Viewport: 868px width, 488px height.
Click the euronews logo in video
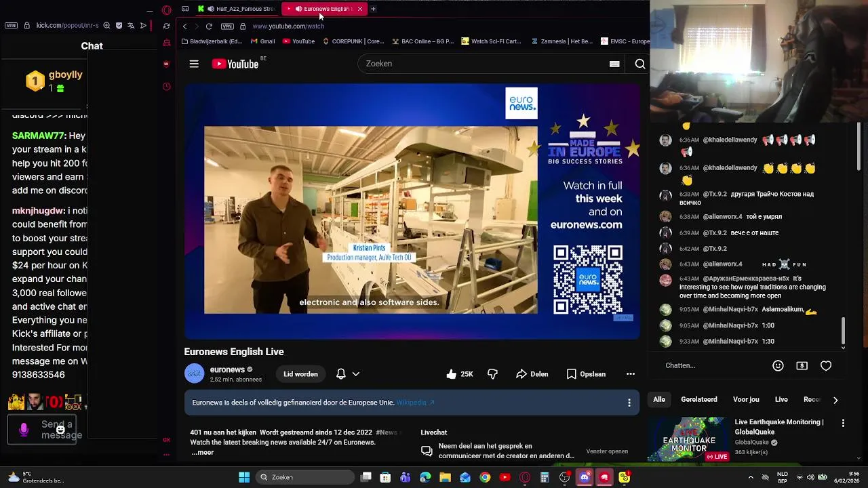pyautogui.click(x=521, y=103)
